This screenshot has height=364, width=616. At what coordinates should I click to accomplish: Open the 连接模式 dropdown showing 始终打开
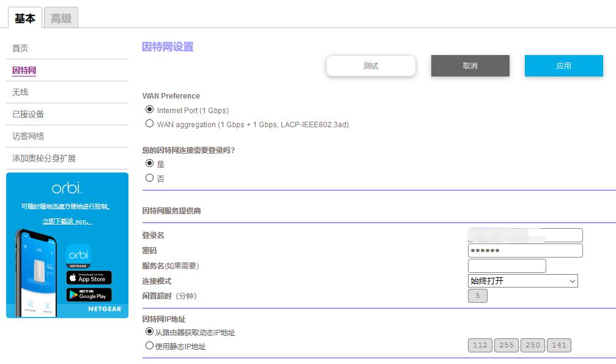click(x=522, y=280)
